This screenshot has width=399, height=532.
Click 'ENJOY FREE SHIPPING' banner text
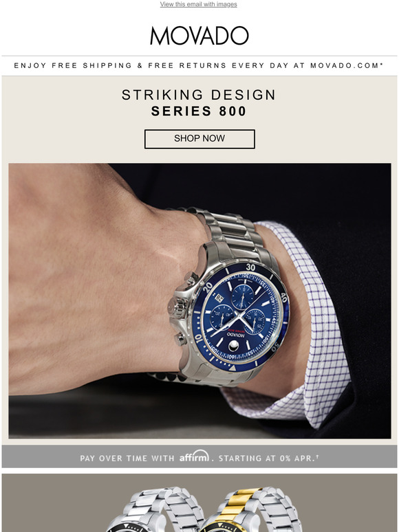(x=73, y=65)
